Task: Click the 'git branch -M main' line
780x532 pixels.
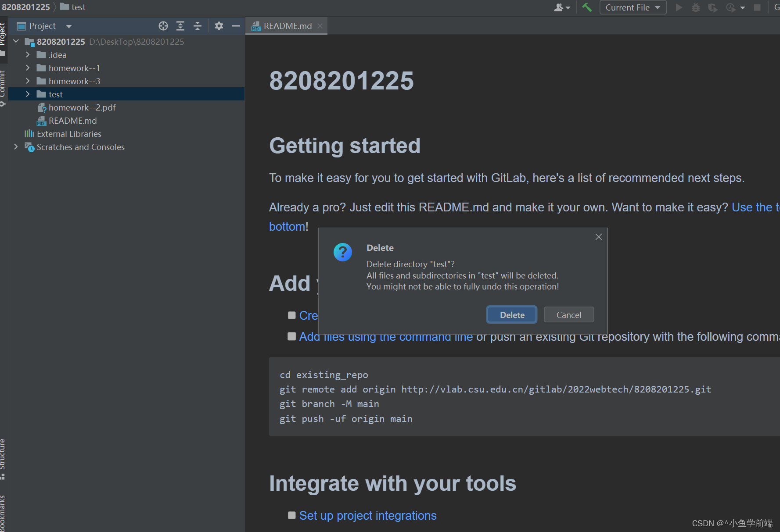Action: tap(329, 404)
